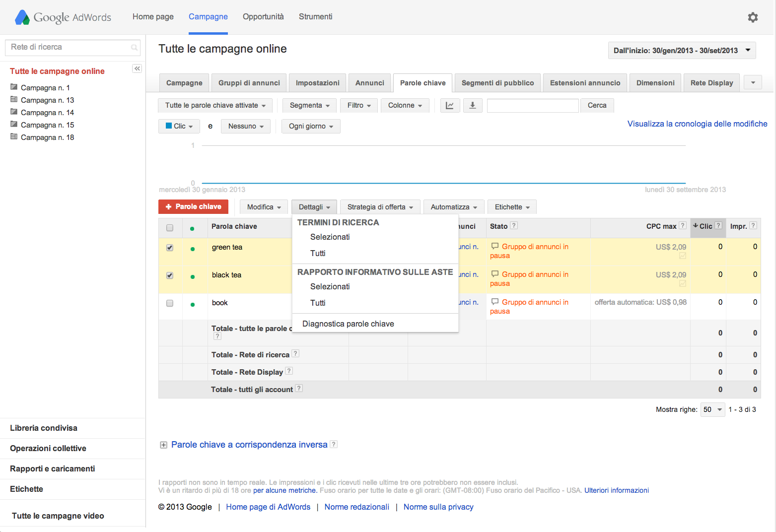The image size is (776, 532).
Task: Click help icon beside Totale - tutti gli account
Action: coord(299,388)
